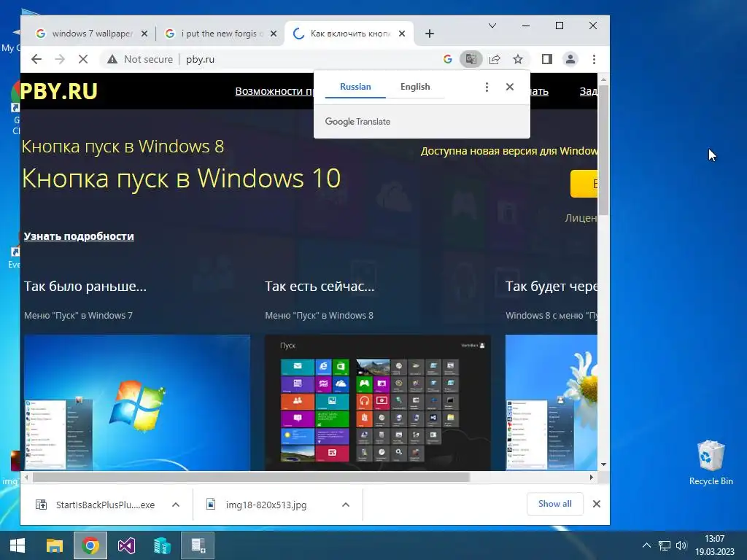Click the Google icon in the address bar

click(447, 59)
